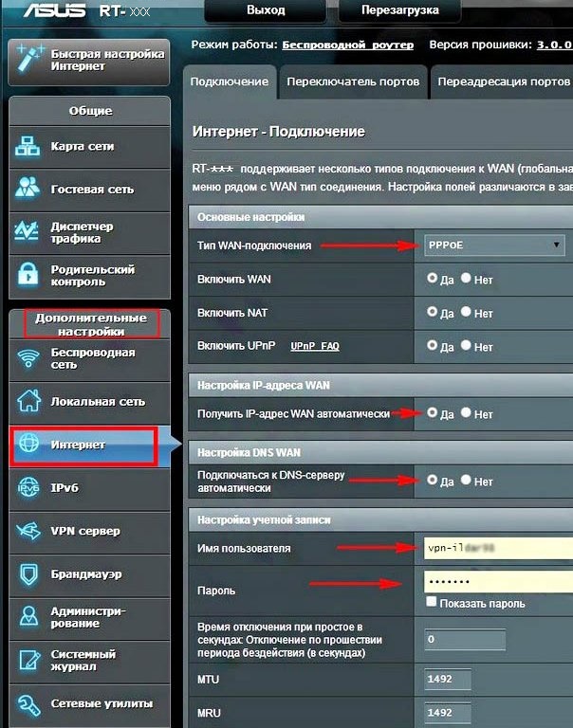Image resolution: width=573 pixels, height=728 pixels.
Task: Click the Основные настройки section header
Action: point(380,217)
